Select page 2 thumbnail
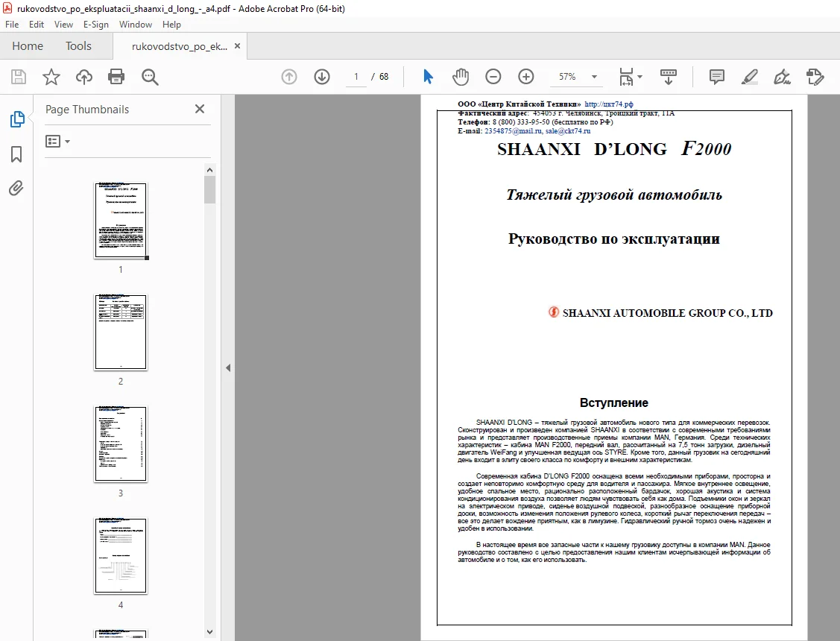Viewport: 840px width, 641px height. (x=121, y=332)
